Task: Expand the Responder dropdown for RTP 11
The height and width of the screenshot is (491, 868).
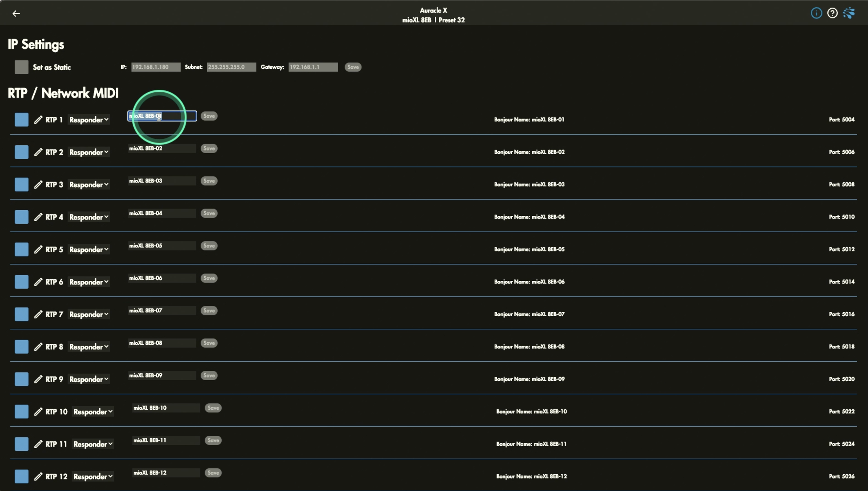Action: point(93,444)
